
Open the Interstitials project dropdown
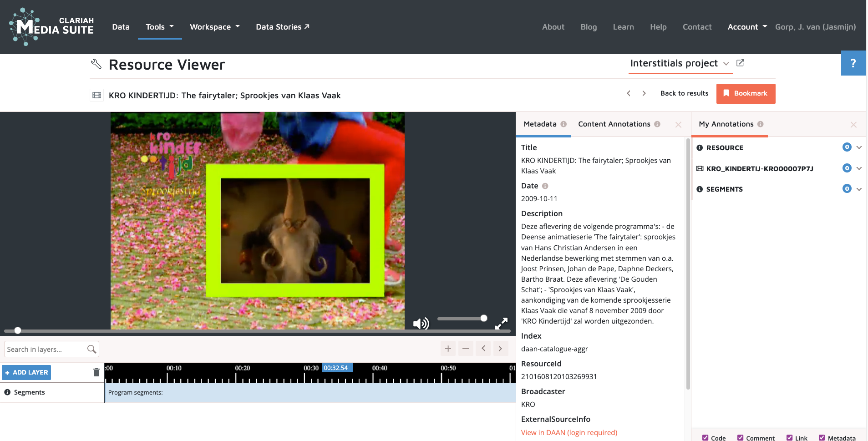[726, 64]
